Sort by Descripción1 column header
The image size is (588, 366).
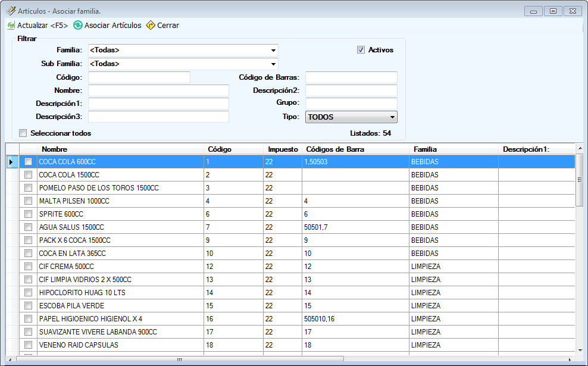click(537, 149)
